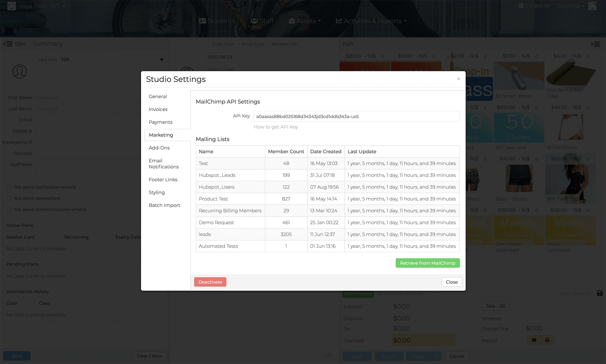Click the Yoga Tribe logo icon
Image resolution: width=606 pixels, height=364 pixels.
(11, 6)
